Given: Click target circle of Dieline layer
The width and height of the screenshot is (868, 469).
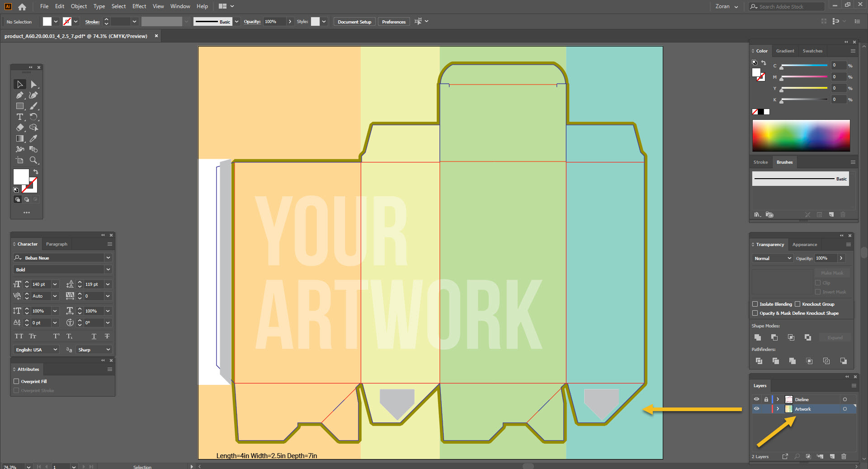Looking at the screenshot, I should point(844,399).
